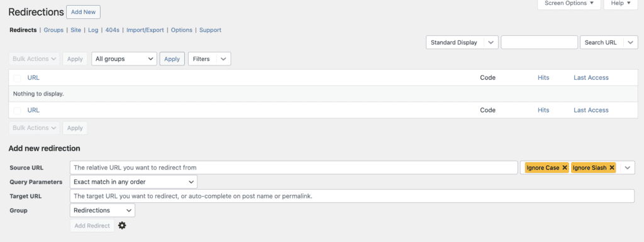Open the bottom Bulk Actions dropdown
This screenshot has width=644, height=242.
pos(34,128)
